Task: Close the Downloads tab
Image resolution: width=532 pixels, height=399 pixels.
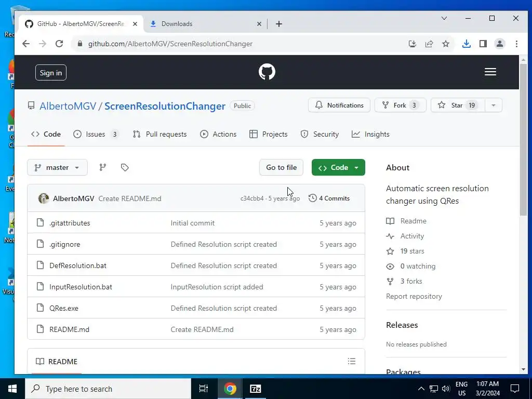Action: 259,24
